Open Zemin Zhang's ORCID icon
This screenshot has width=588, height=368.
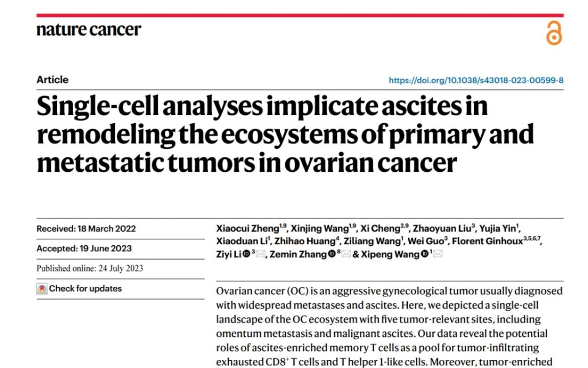click(x=332, y=254)
